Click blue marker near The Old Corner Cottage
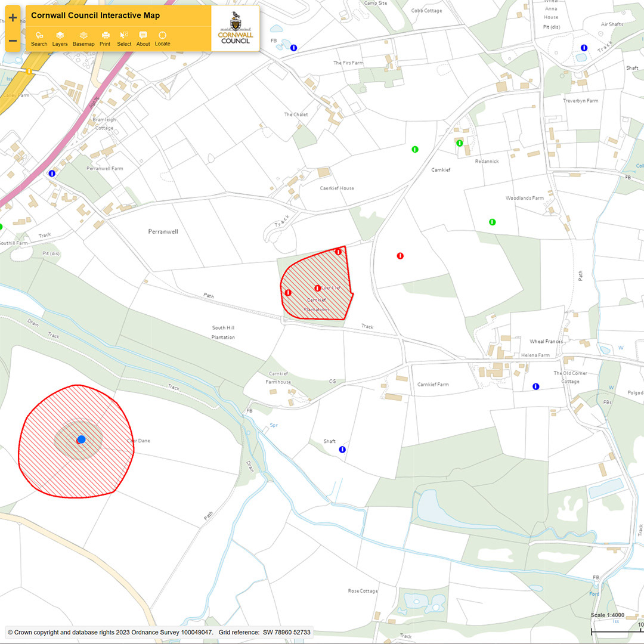The height and width of the screenshot is (644, 644). (x=536, y=386)
